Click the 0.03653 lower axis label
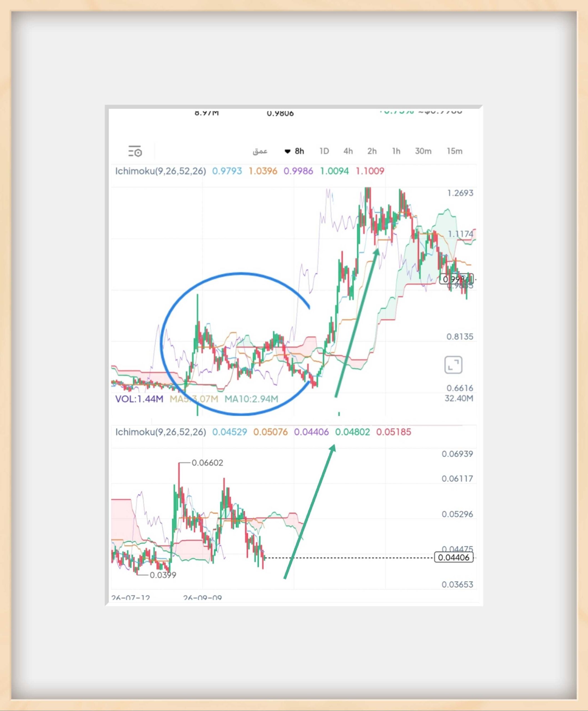 (x=457, y=585)
